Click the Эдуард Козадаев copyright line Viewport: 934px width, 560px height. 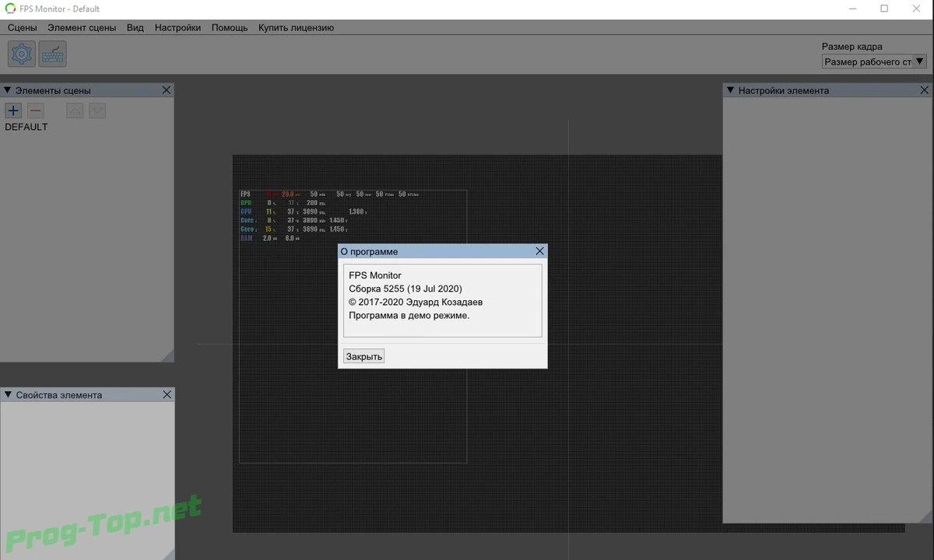point(416,302)
